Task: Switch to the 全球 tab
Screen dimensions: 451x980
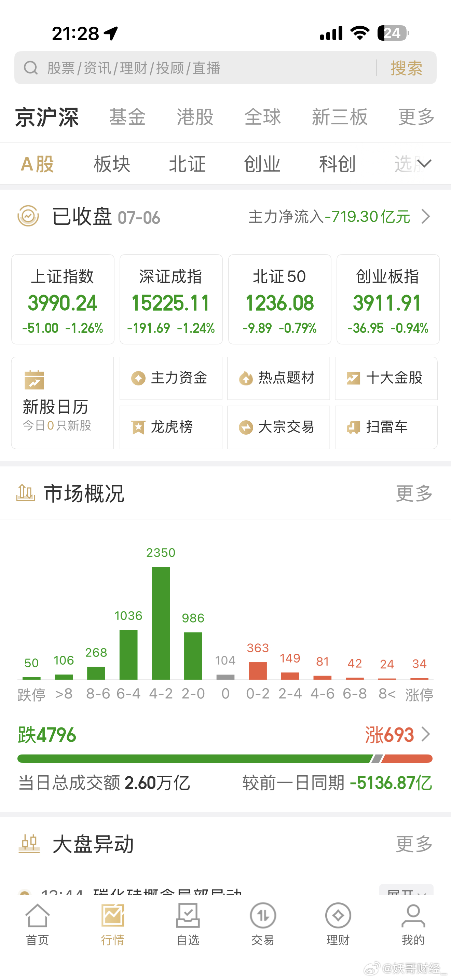Action: click(x=262, y=117)
